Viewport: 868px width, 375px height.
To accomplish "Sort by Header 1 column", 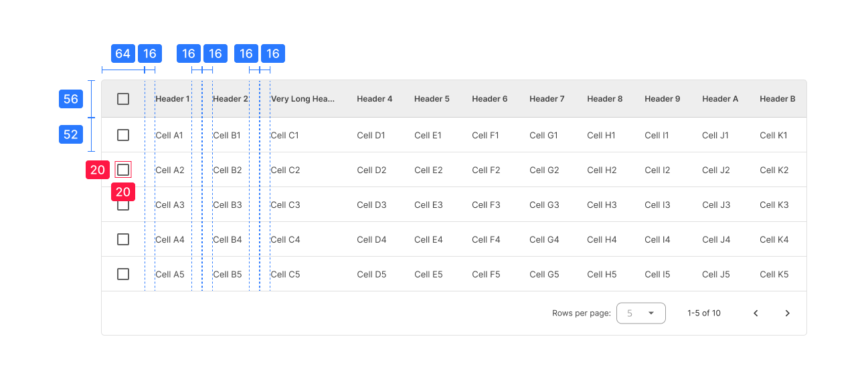I will 172,99.
